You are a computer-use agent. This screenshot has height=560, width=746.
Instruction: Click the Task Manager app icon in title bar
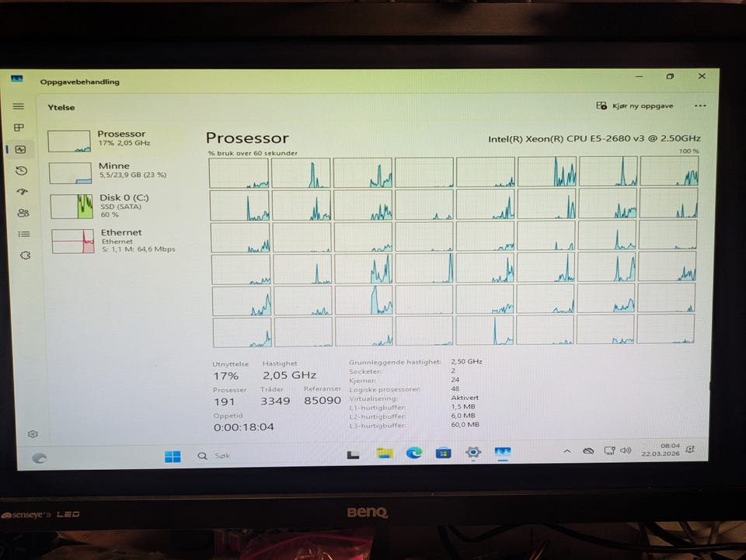point(17,78)
